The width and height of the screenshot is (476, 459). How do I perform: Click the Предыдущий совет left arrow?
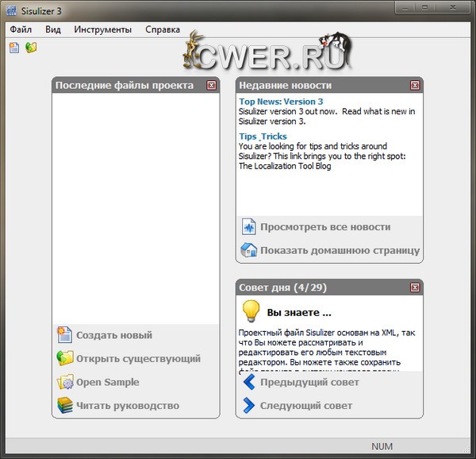tap(249, 382)
